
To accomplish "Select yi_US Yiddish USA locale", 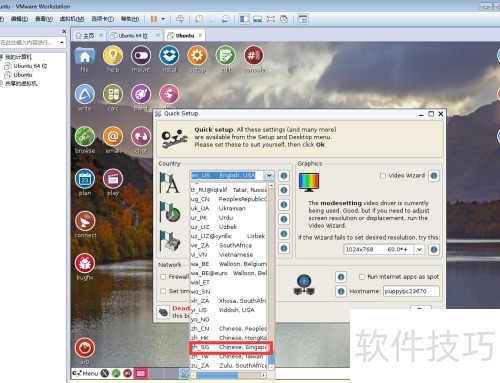I will click(x=229, y=310).
